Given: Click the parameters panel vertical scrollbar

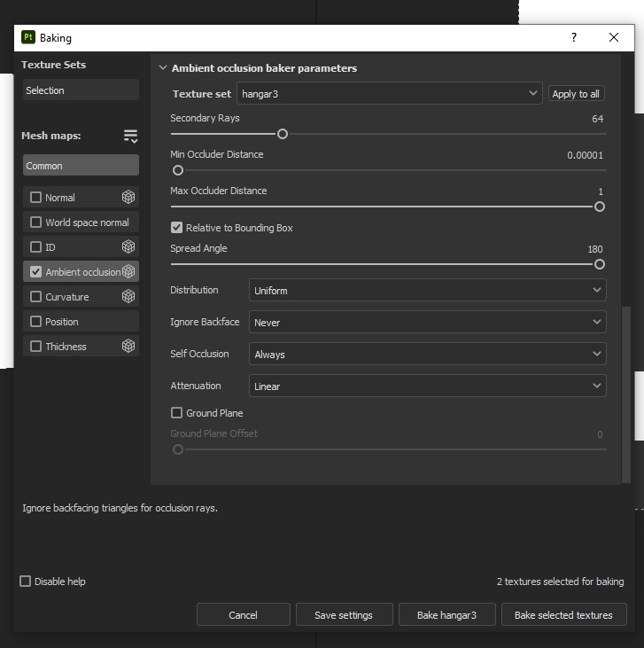Looking at the screenshot, I should (626, 394).
